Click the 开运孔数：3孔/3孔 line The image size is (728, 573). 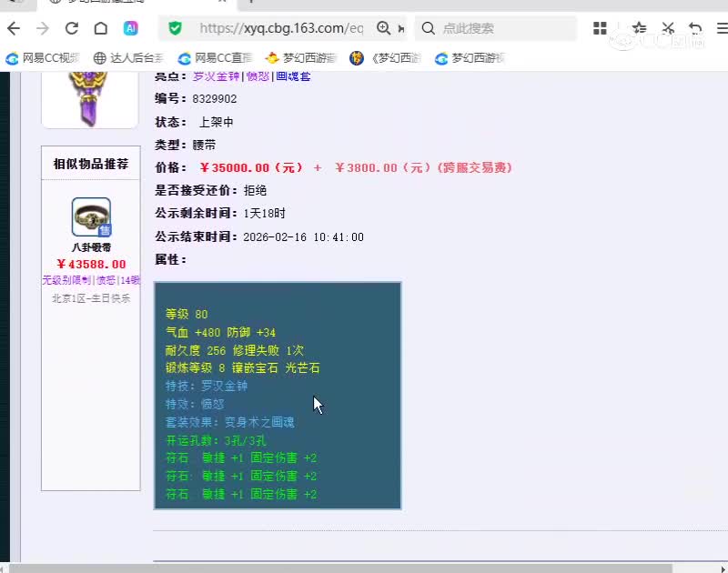tap(216, 440)
